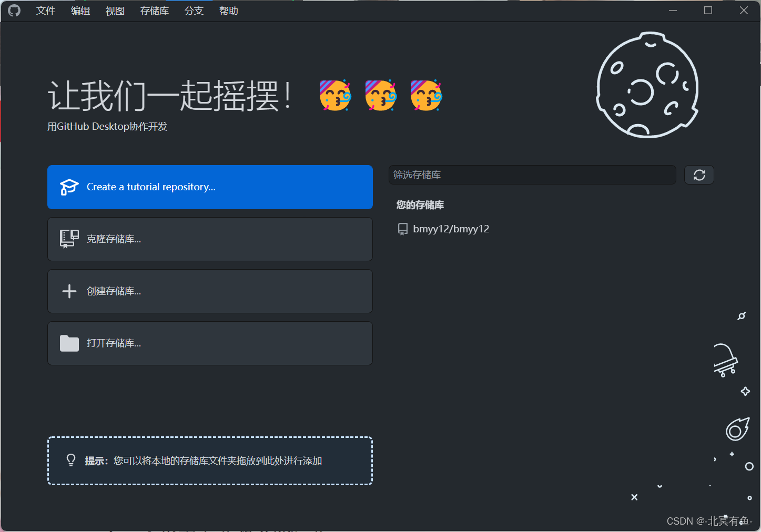The width and height of the screenshot is (761, 532).
Task: Minimize the GitHub Desktop window
Action: [673, 11]
